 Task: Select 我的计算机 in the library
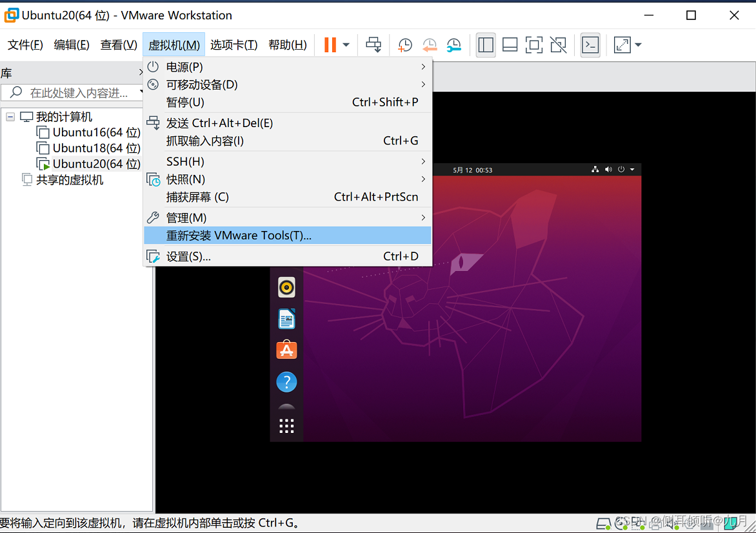pyautogui.click(x=64, y=117)
